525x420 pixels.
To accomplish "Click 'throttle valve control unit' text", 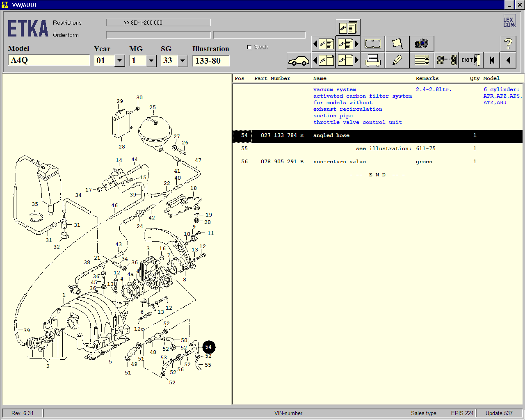I will [358, 122].
